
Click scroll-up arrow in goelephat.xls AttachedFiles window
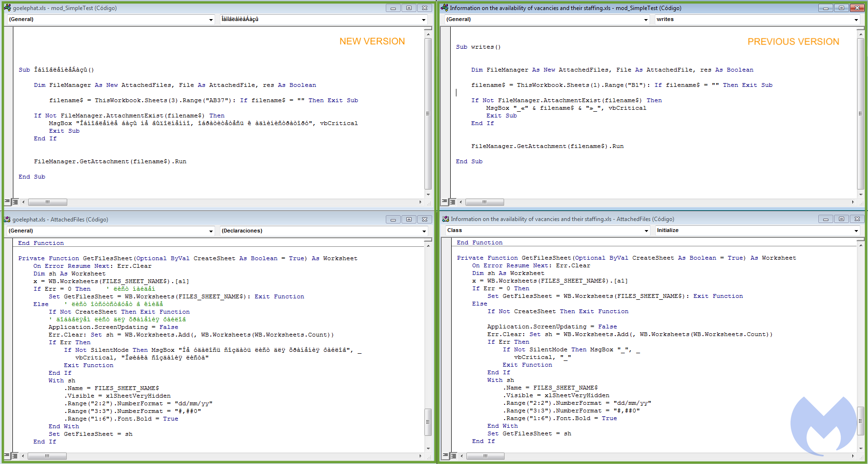pos(428,245)
